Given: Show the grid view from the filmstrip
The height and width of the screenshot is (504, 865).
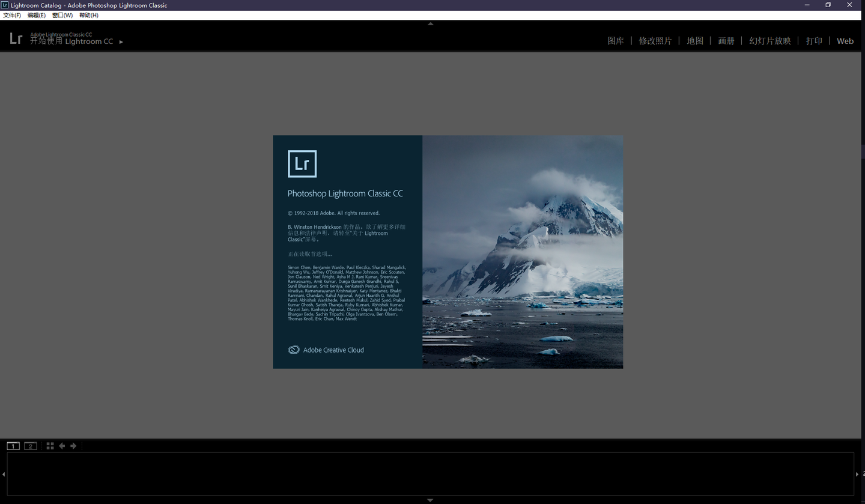Looking at the screenshot, I should (50, 446).
